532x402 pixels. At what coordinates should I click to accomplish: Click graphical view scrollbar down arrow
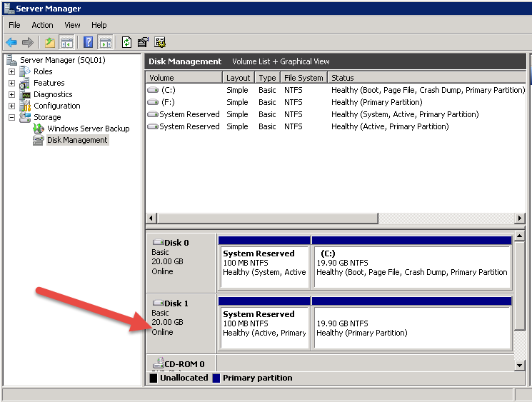coord(519,366)
